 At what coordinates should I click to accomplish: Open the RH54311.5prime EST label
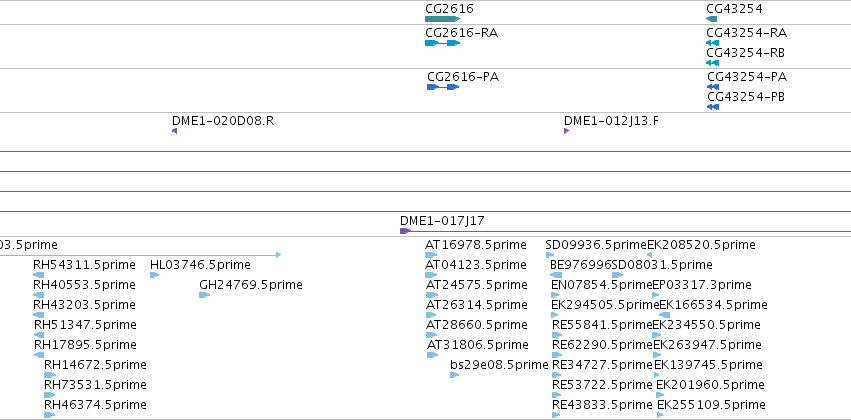pyautogui.click(x=84, y=265)
